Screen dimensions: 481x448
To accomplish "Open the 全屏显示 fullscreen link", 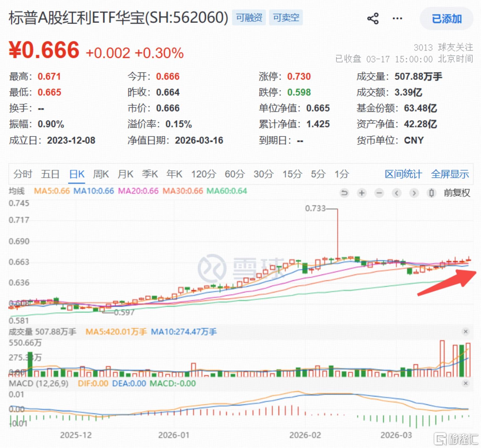I will [x=450, y=174].
